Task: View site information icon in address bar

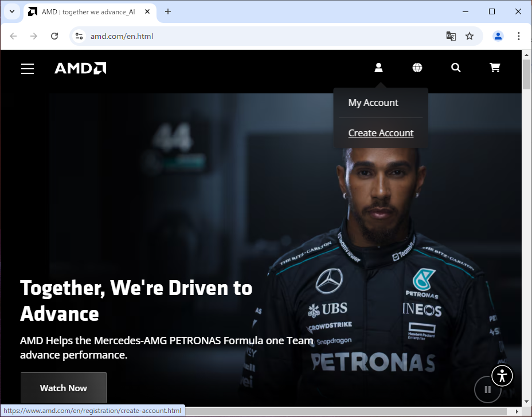Action: tap(79, 36)
